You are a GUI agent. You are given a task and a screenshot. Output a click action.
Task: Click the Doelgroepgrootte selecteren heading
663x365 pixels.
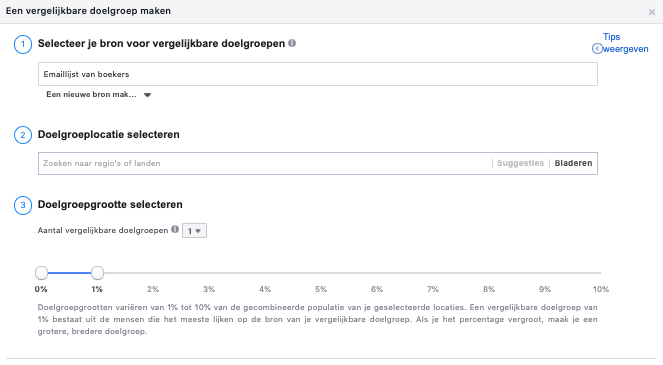pyautogui.click(x=110, y=205)
